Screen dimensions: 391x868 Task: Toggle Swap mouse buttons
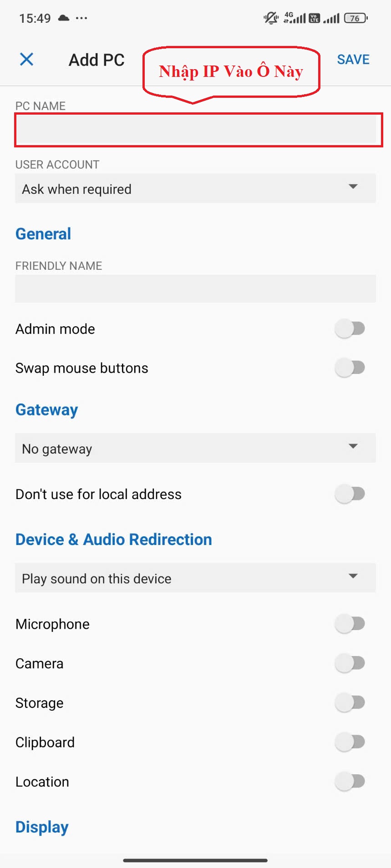click(350, 368)
